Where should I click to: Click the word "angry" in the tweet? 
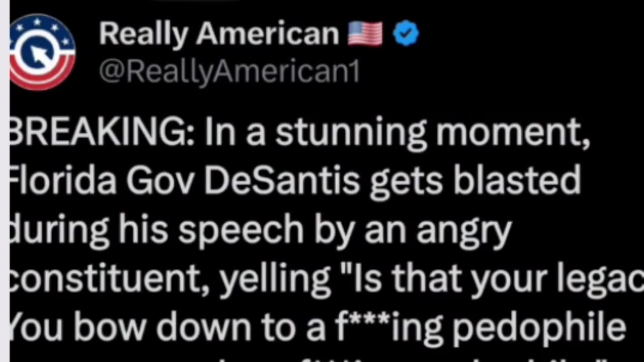tap(464, 230)
